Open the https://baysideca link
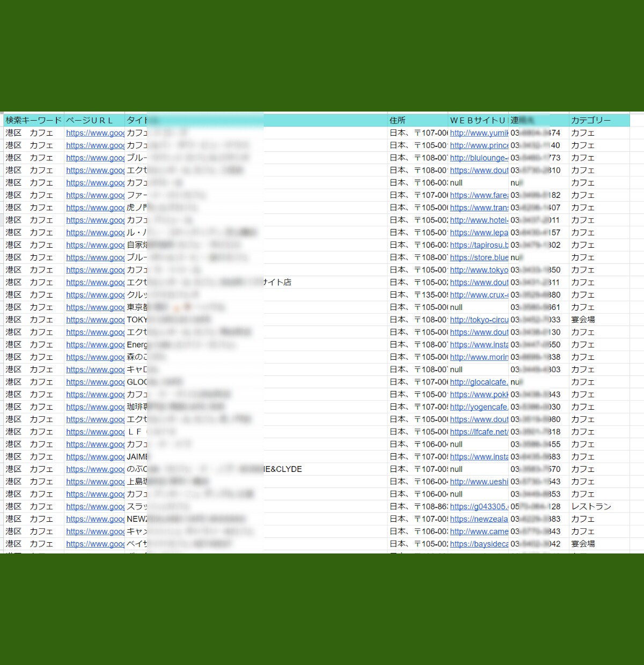The image size is (644, 665). [x=479, y=544]
